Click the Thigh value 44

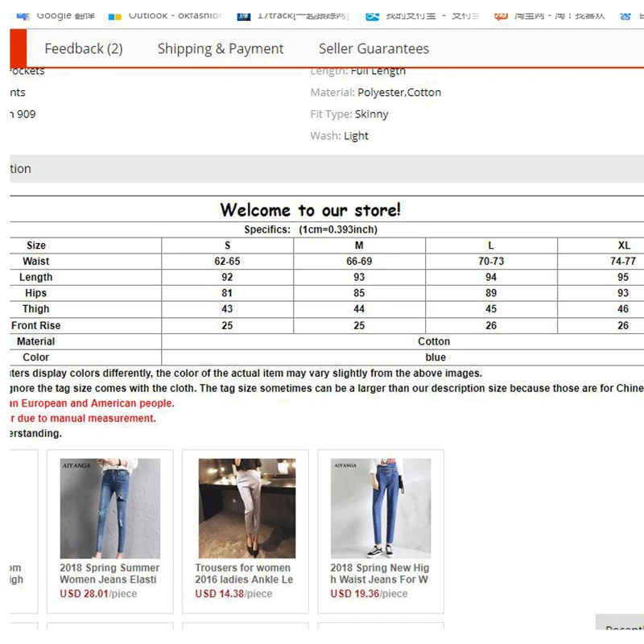tap(359, 309)
